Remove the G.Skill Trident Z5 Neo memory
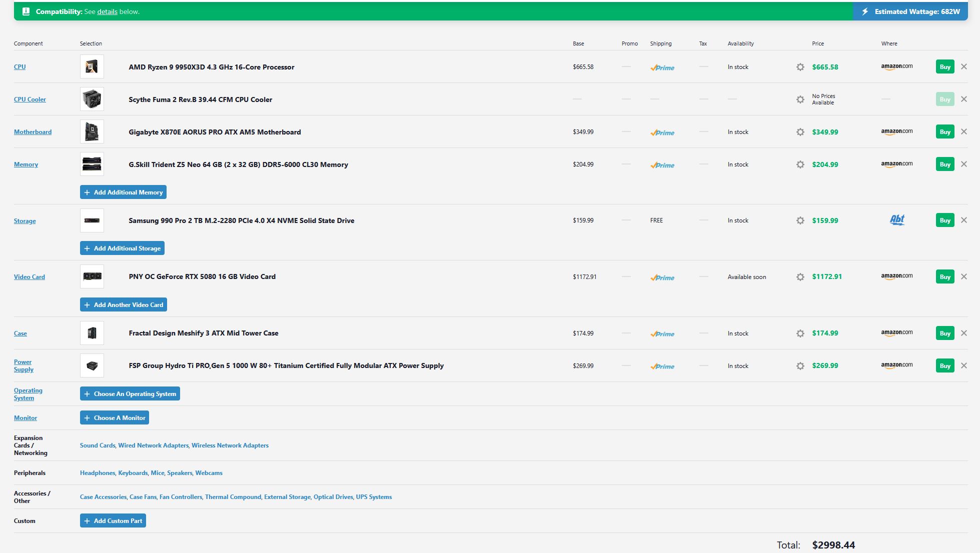The image size is (980, 553). coord(964,164)
